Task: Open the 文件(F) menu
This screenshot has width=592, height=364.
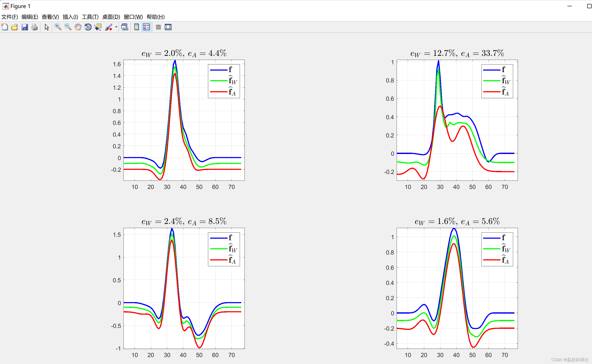Action: [x=10, y=17]
